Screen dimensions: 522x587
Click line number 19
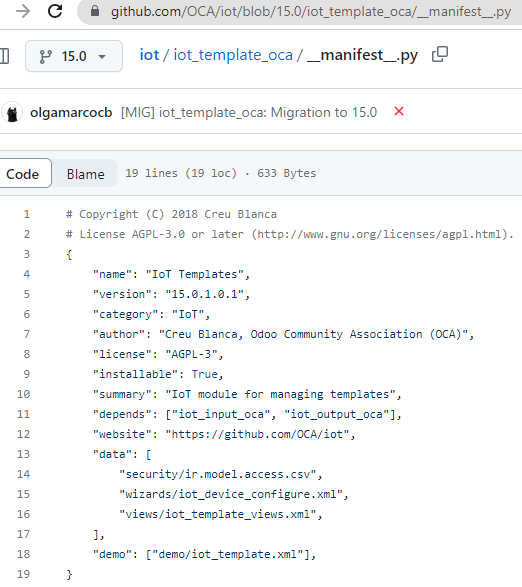(x=23, y=574)
